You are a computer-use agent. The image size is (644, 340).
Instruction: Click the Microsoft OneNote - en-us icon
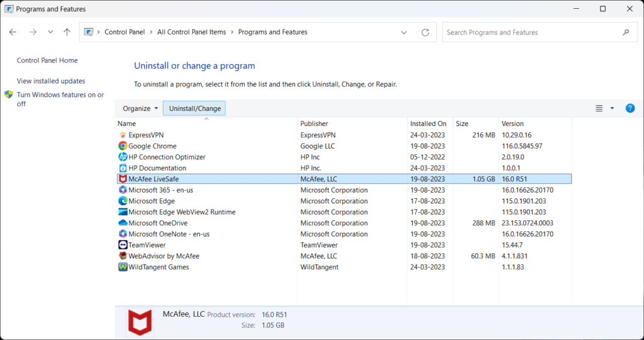[123, 234]
